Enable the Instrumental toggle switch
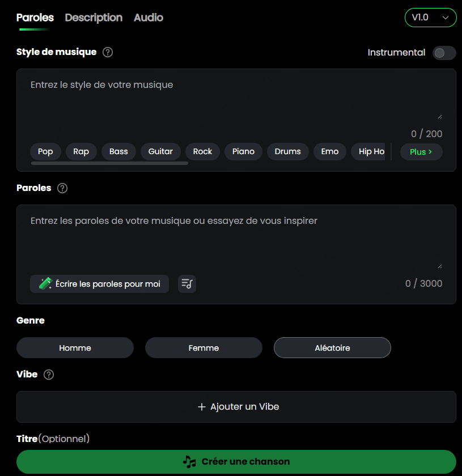462x476 pixels. pyautogui.click(x=444, y=53)
